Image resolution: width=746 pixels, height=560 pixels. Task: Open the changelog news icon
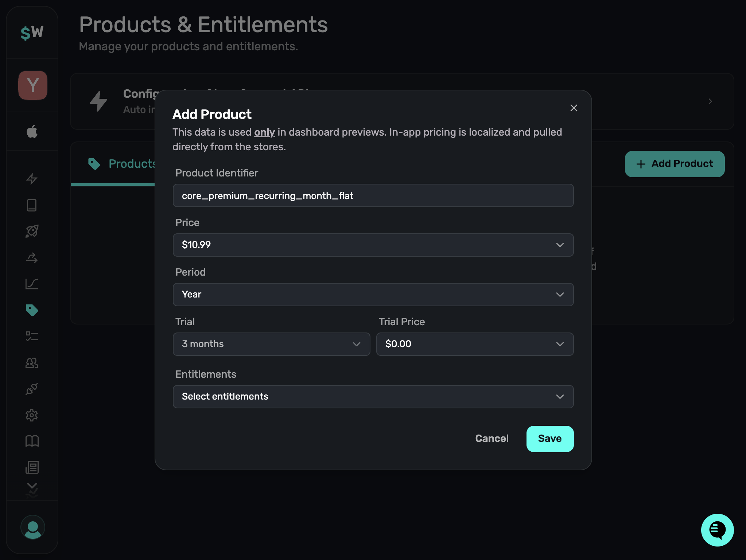[32, 467]
